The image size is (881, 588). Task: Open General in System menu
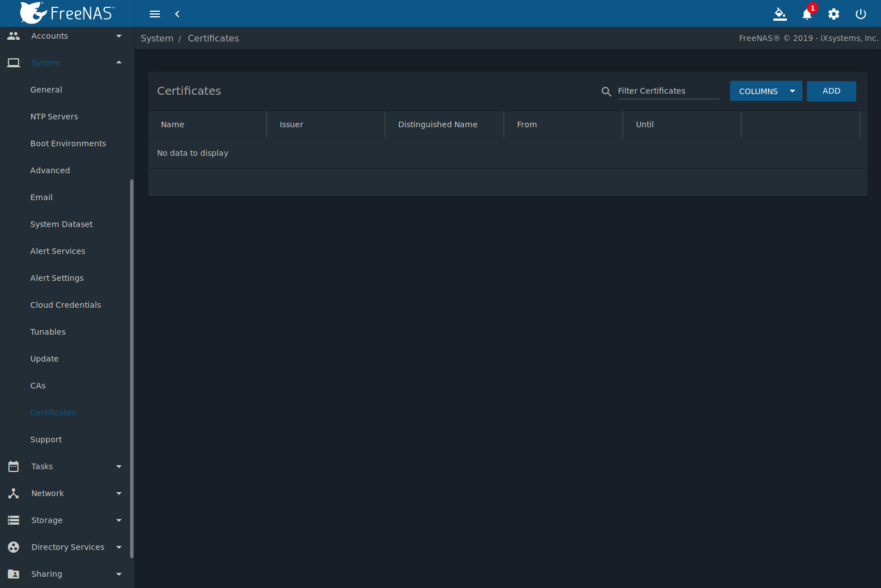46,90
